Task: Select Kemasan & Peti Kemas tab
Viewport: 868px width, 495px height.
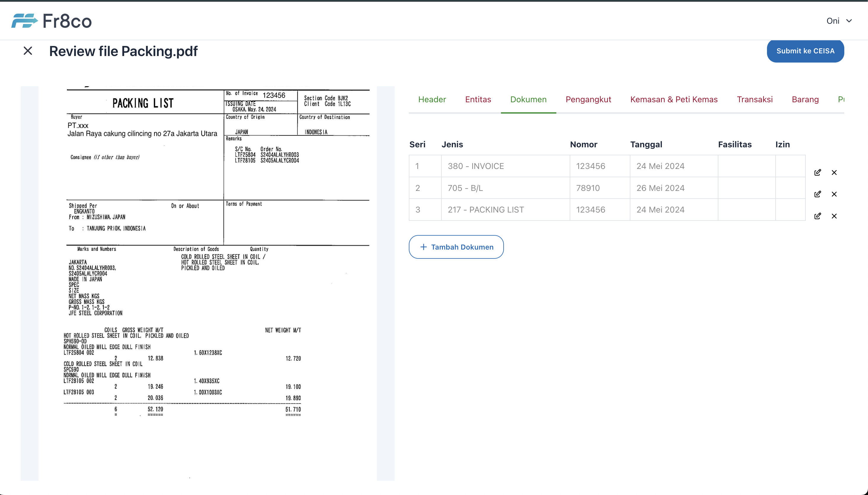Action: 674,100
